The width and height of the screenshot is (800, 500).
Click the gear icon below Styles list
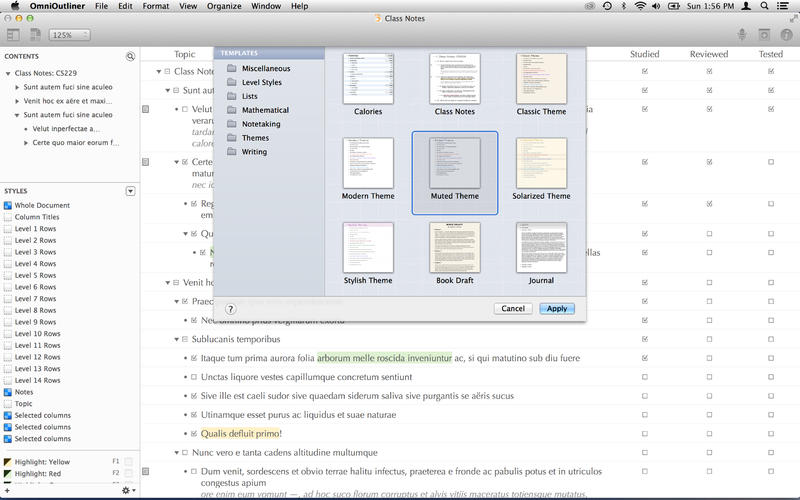[127, 490]
